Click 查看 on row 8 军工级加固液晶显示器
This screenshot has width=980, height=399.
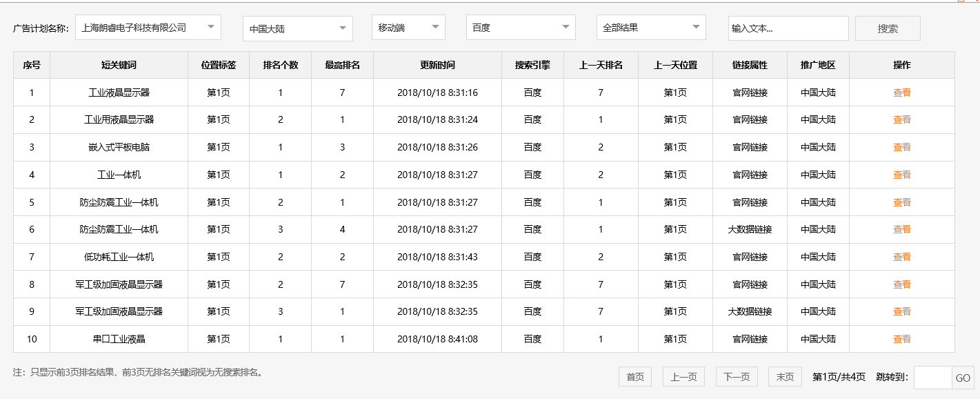pos(901,284)
